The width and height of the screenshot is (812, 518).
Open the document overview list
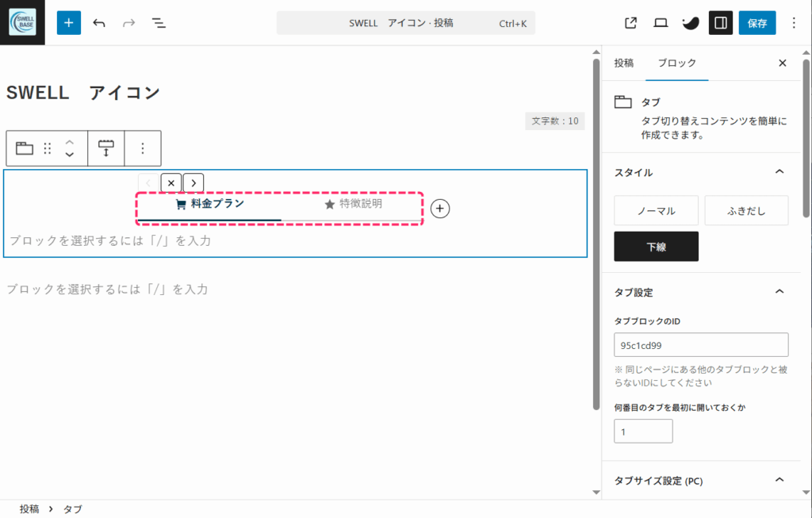(159, 23)
